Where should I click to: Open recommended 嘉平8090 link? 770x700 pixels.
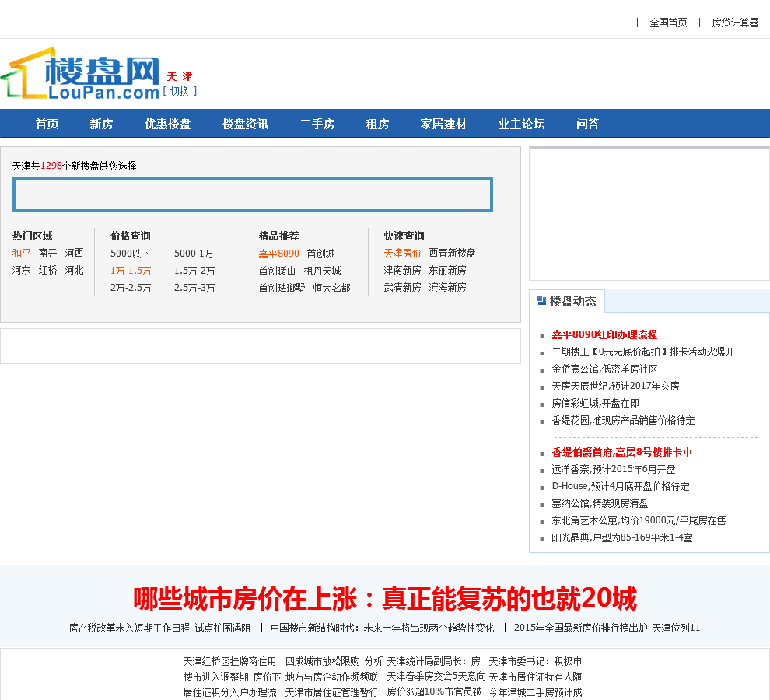[x=278, y=254]
